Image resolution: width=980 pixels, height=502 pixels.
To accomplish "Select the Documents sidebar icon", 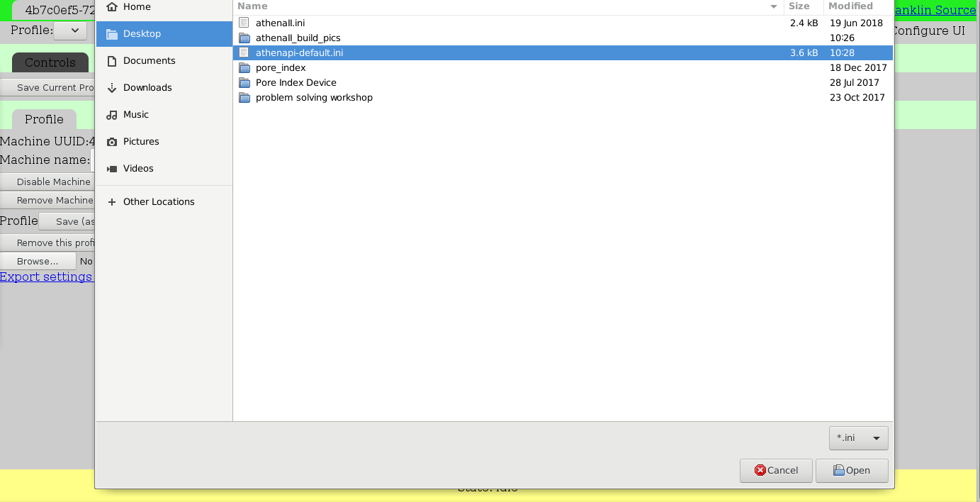I will coord(112,61).
